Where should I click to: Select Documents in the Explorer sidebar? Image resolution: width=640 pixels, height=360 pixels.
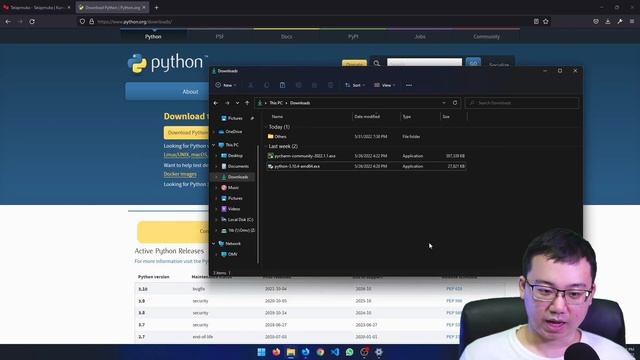point(235,167)
